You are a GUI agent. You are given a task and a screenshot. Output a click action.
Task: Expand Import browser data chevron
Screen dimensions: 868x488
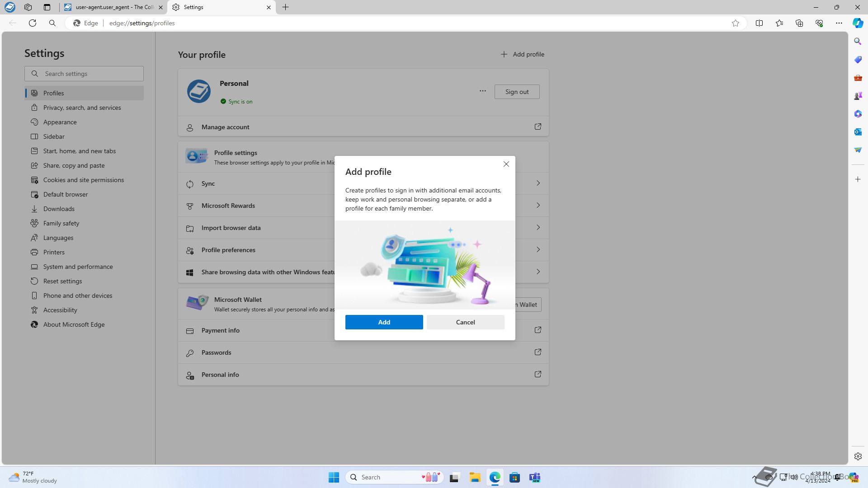[538, 227]
